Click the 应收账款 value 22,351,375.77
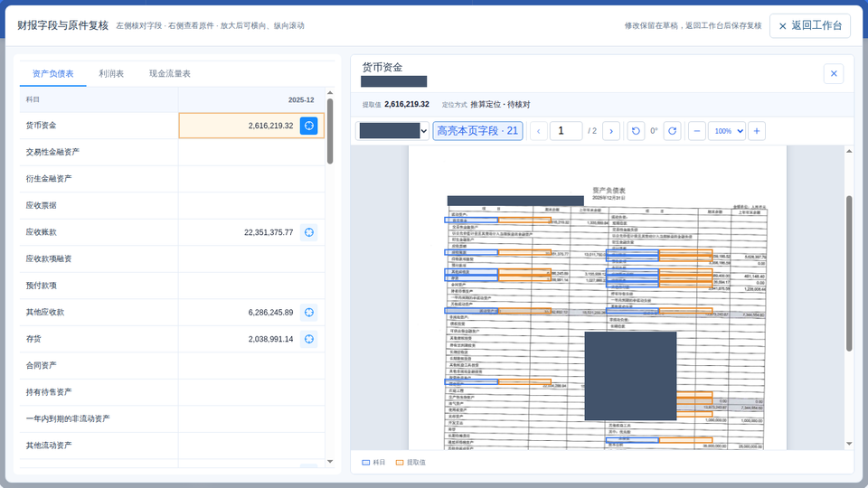The width and height of the screenshot is (868, 488). pyautogui.click(x=269, y=232)
